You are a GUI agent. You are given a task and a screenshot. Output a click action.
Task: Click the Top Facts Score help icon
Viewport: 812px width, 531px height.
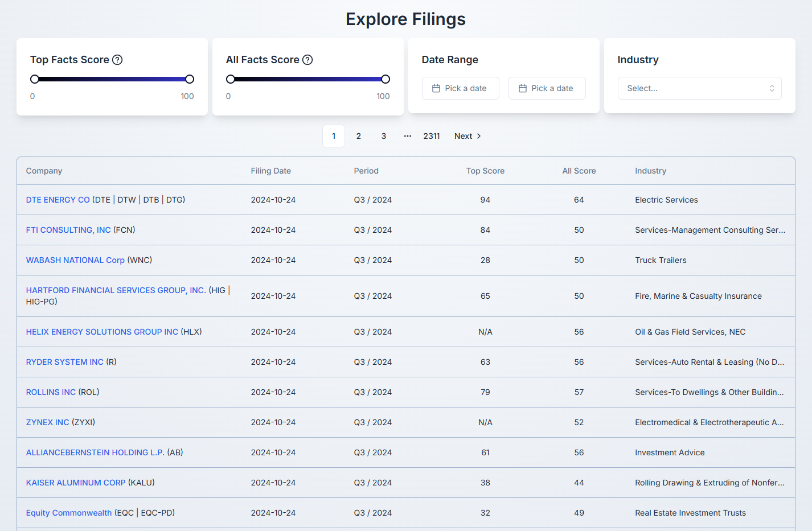pos(117,60)
